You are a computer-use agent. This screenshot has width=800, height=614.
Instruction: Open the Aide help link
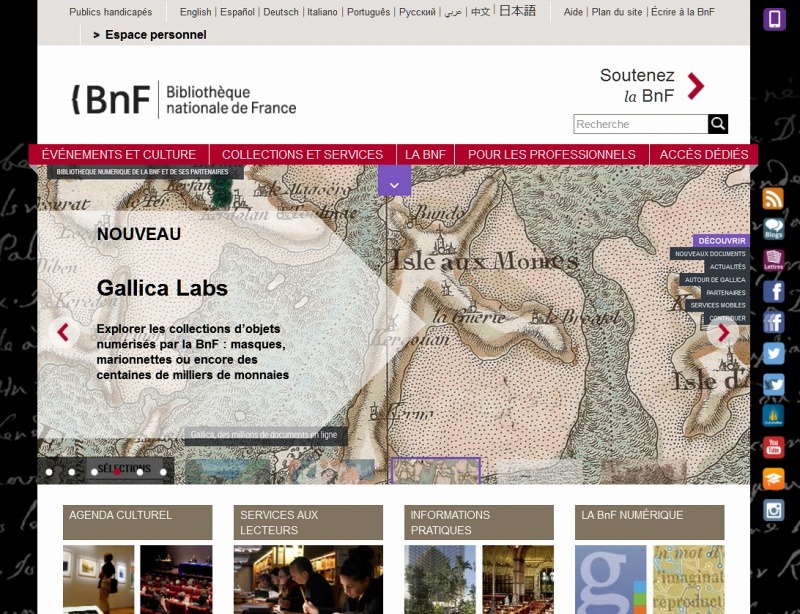coord(573,12)
